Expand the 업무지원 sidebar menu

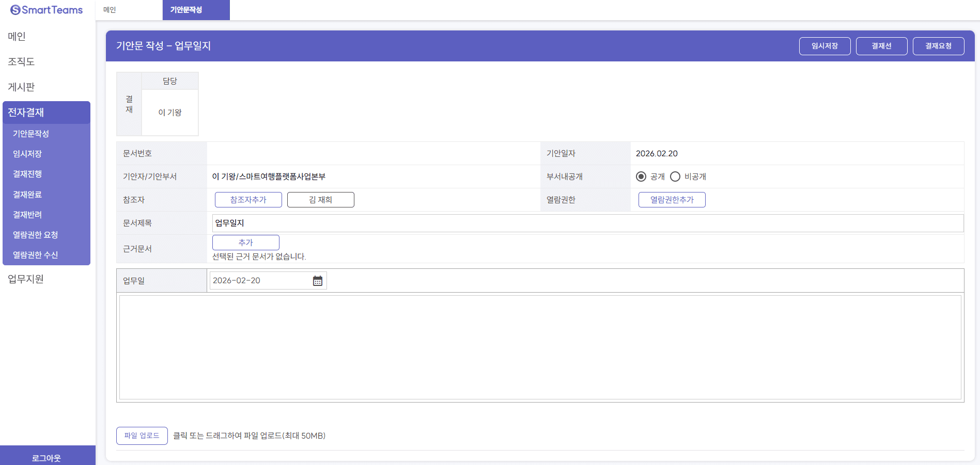pyautogui.click(x=26, y=279)
